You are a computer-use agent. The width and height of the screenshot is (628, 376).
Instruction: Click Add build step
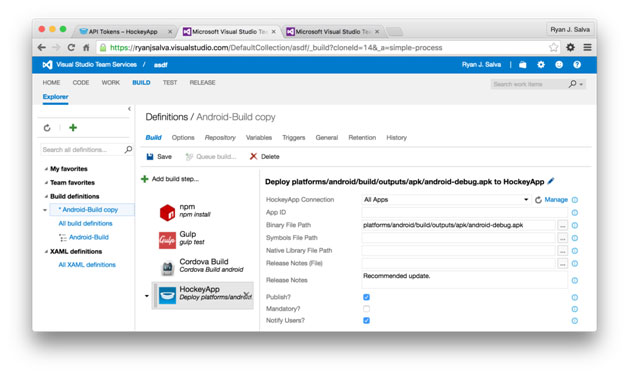click(x=170, y=179)
